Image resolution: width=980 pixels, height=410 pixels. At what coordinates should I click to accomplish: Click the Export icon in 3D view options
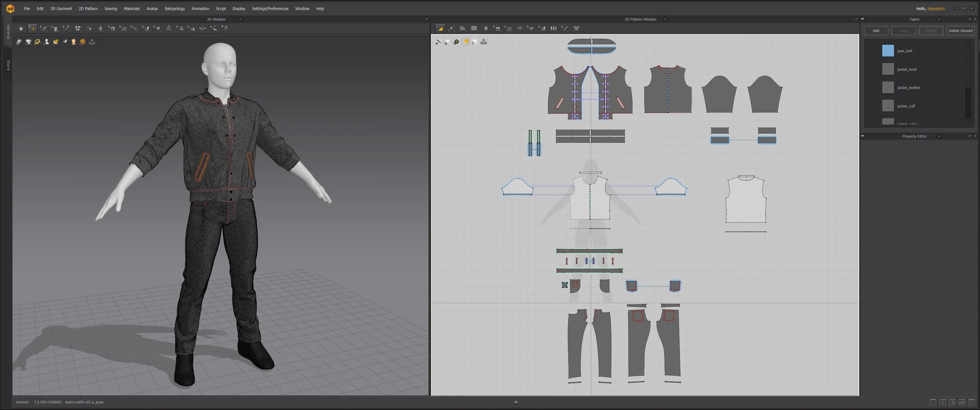click(92, 42)
